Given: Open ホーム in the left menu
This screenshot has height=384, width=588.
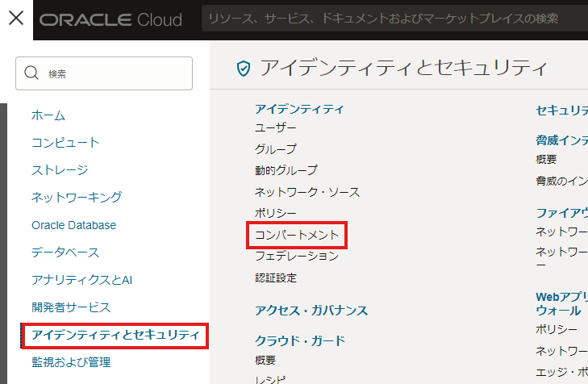Looking at the screenshot, I should click(48, 115).
